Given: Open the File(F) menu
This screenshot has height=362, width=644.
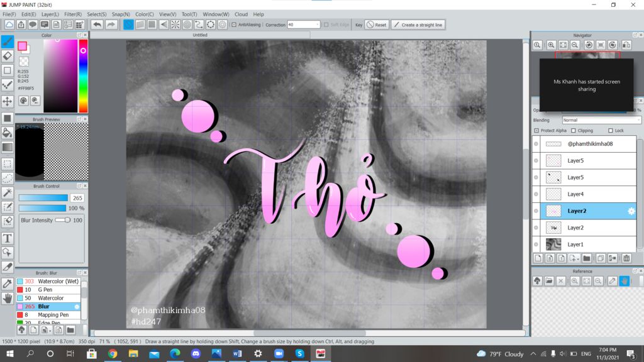Looking at the screenshot, I should point(9,14).
